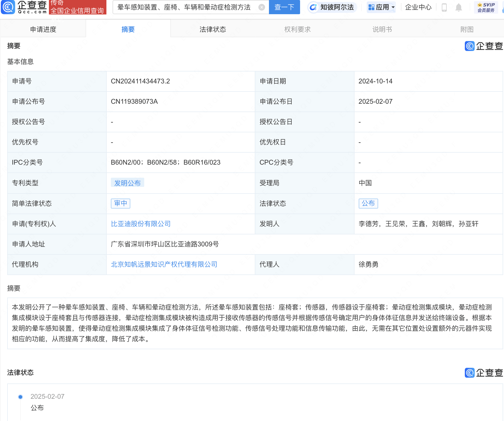
Task: Select agent name 徐勇勇
Action: pyautogui.click(x=368, y=264)
